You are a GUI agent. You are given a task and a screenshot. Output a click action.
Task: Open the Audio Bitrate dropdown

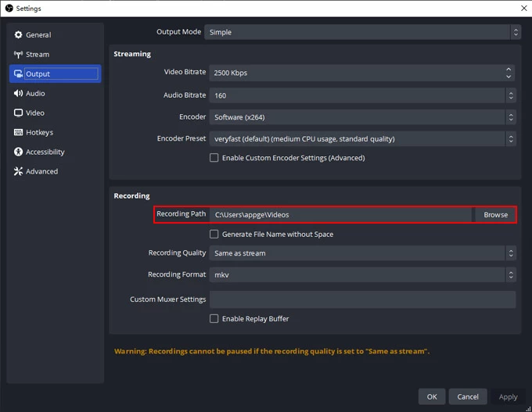[x=362, y=95]
